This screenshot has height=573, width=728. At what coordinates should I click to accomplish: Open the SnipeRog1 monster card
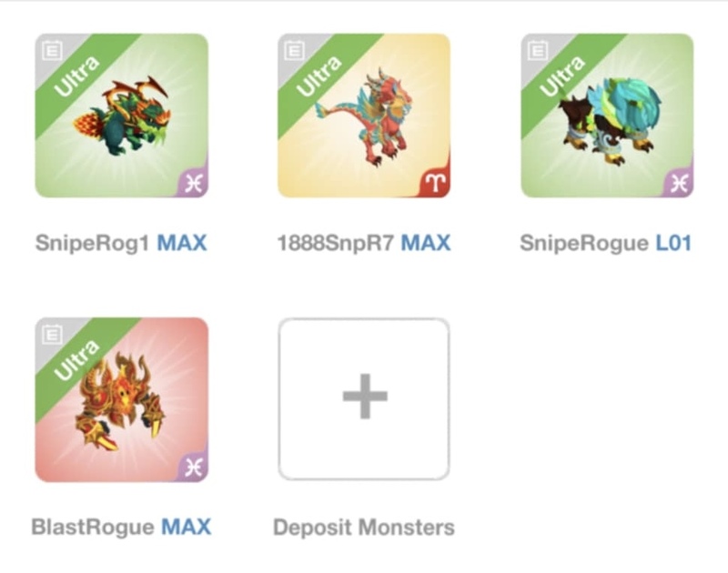tap(122, 116)
